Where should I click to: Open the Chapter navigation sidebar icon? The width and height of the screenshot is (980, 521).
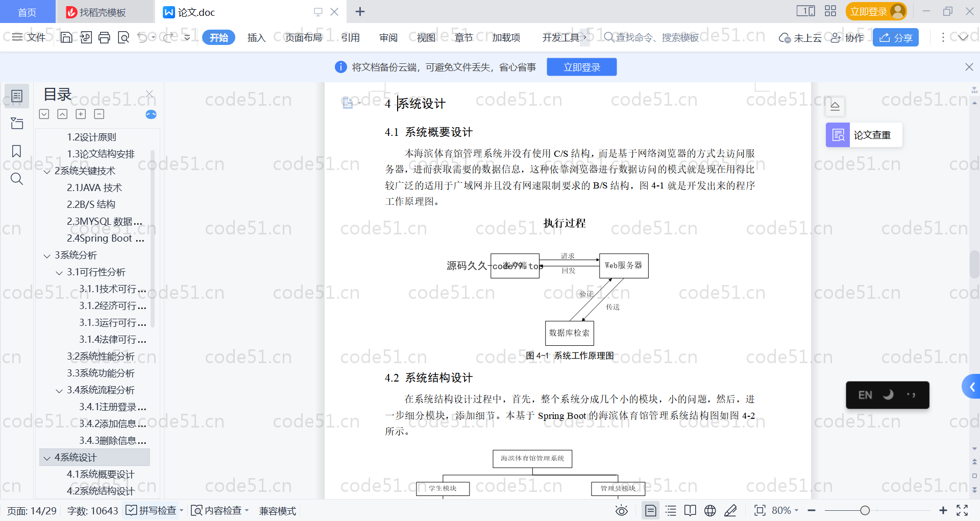[x=17, y=123]
